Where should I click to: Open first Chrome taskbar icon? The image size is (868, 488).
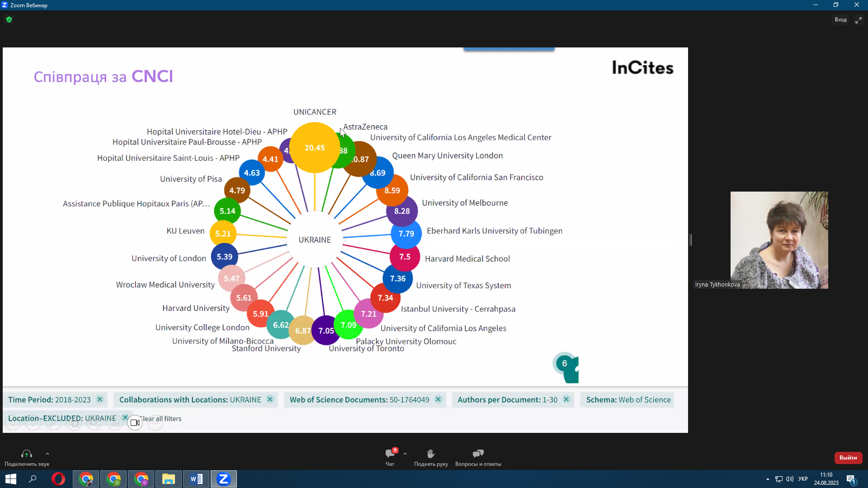tap(86, 479)
